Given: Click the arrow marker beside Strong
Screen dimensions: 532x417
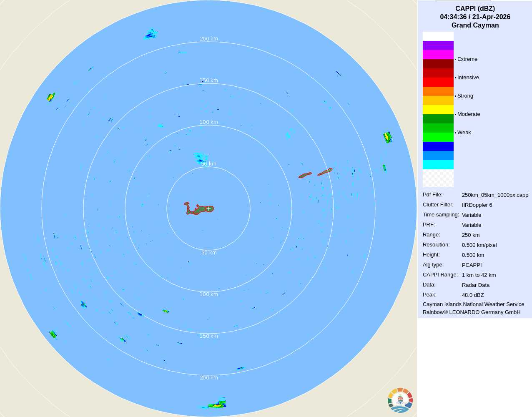Looking at the screenshot, I should coord(455,96).
